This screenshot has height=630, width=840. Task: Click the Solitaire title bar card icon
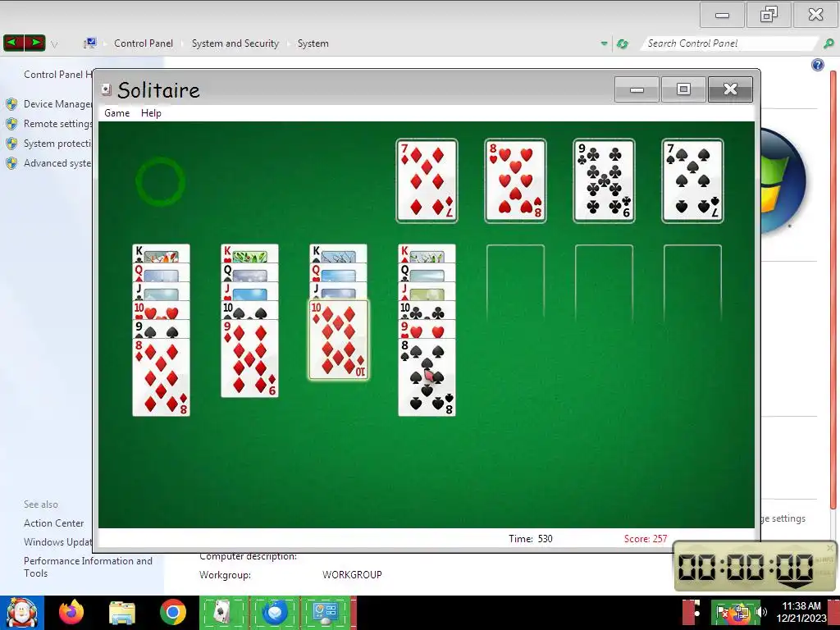click(x=106, y=89)
